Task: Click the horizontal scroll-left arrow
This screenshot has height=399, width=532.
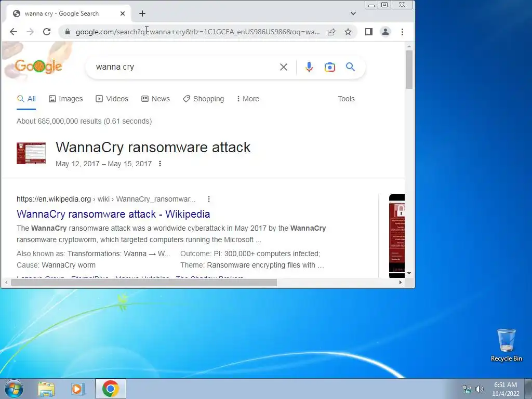Action: tap(6, 282)
